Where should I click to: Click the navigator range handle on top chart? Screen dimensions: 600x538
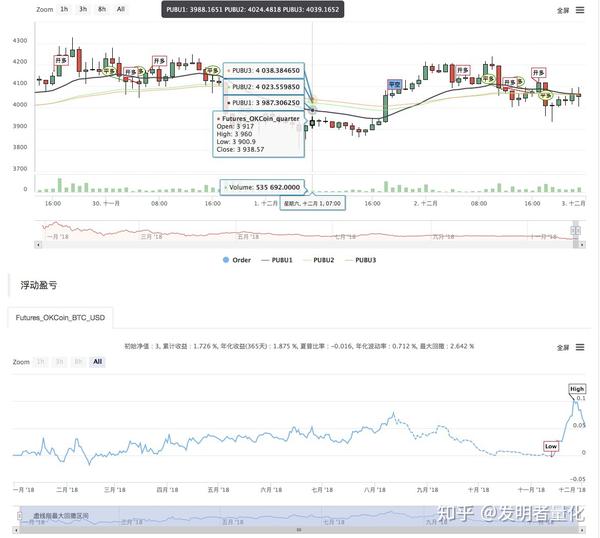[x=575, y=230]
